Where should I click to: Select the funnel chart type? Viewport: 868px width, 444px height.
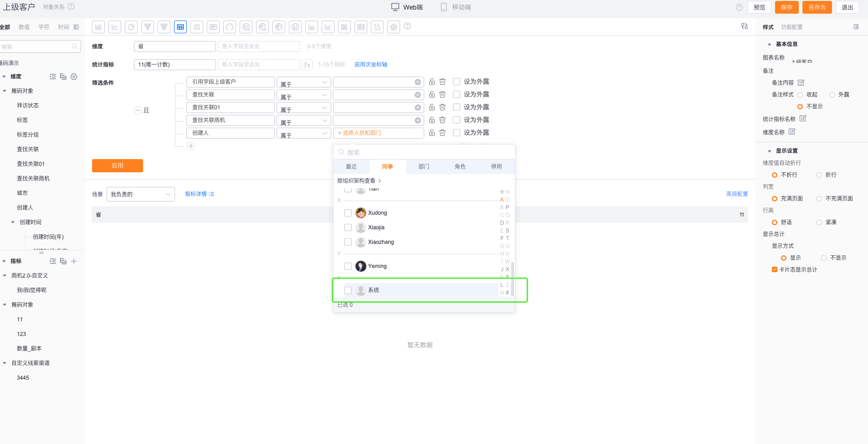tap(148, 26)
